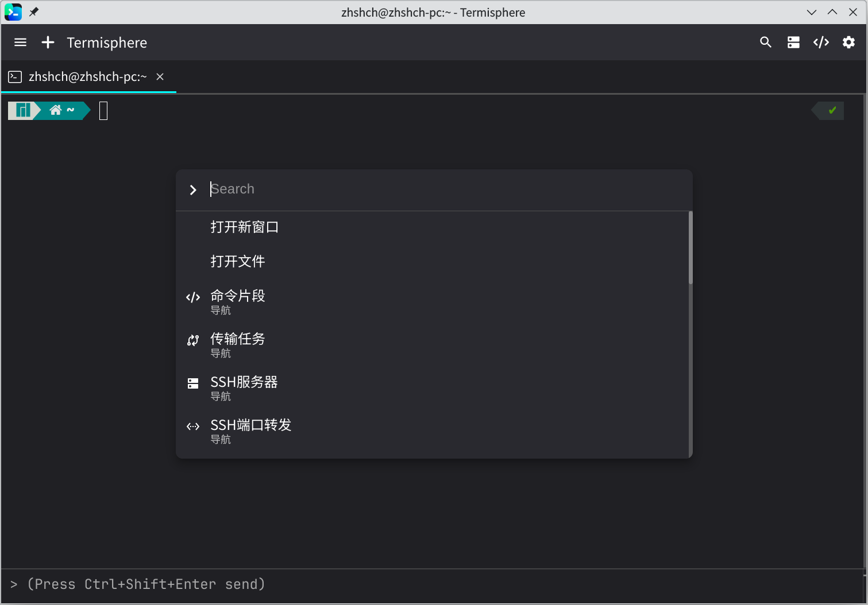Open the search magnifier icon in toolbar
The width and height of the screenshot is (868, 605).
point(766,42)
